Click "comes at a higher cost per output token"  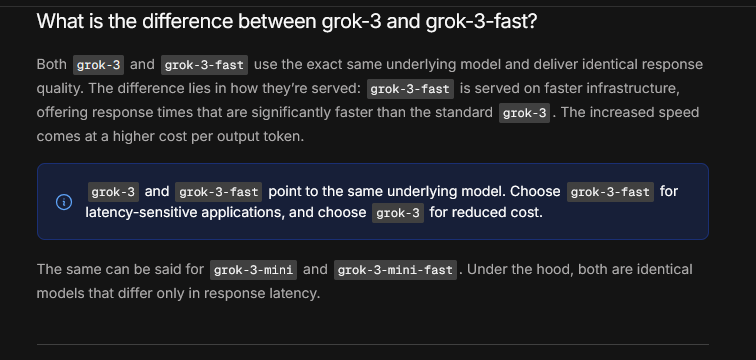click(x=170, y=136)
